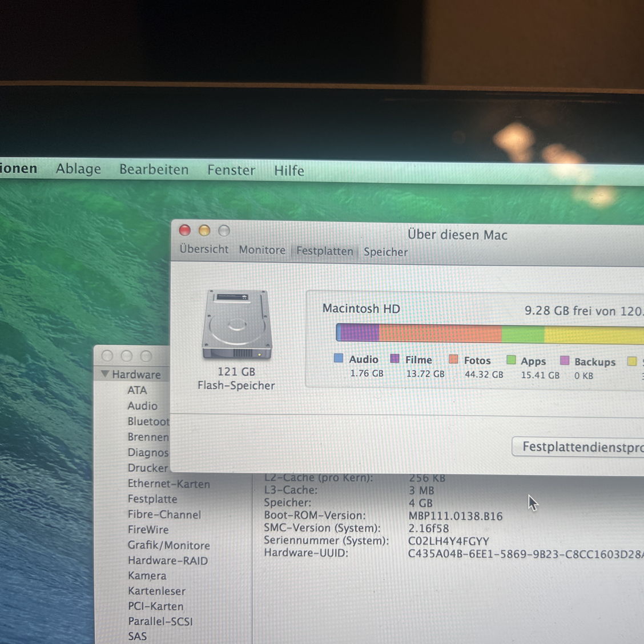Click the purple Filme segment in storage bar
This screenshot has height=644, width=644.
pyautogui.click(x=360, y=332)
